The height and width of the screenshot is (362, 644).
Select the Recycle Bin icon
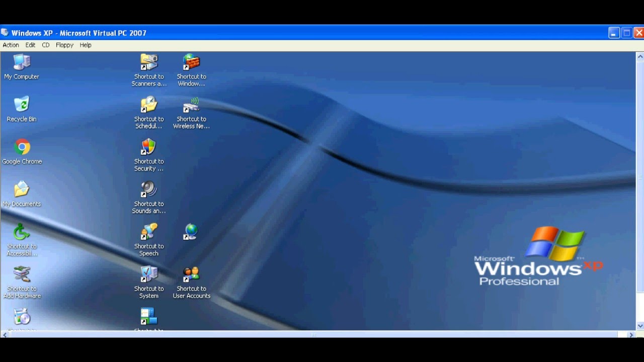tap(22, 109)
